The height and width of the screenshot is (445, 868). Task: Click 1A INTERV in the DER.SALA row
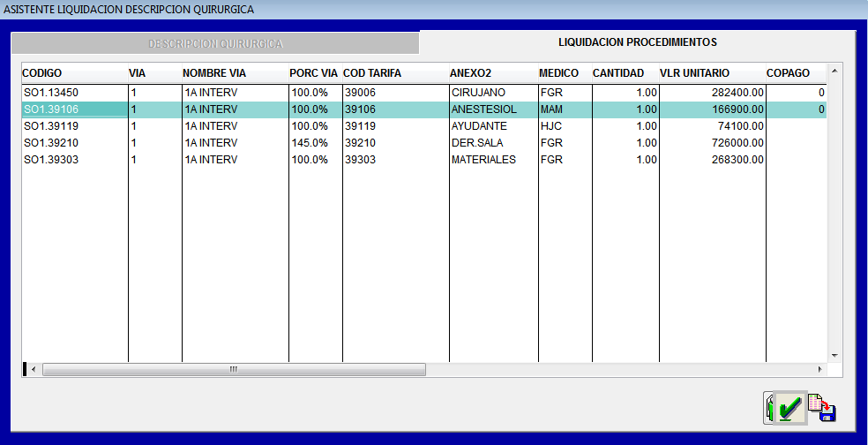click(236, 142)
